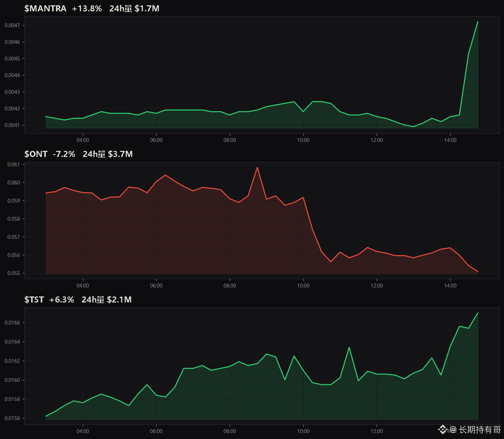504x439 pixels.
Task: Click the 0.056 price axis label
Action: tap(14, 255)
